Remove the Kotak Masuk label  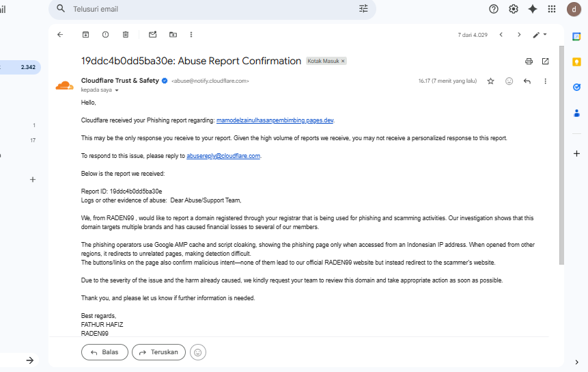[343, 61]
